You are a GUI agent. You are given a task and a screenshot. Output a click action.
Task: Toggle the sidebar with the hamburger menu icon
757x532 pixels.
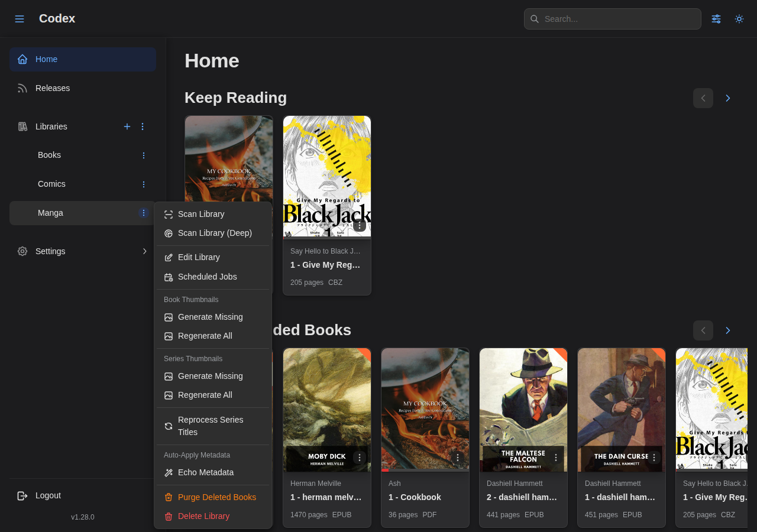[20, 19]
